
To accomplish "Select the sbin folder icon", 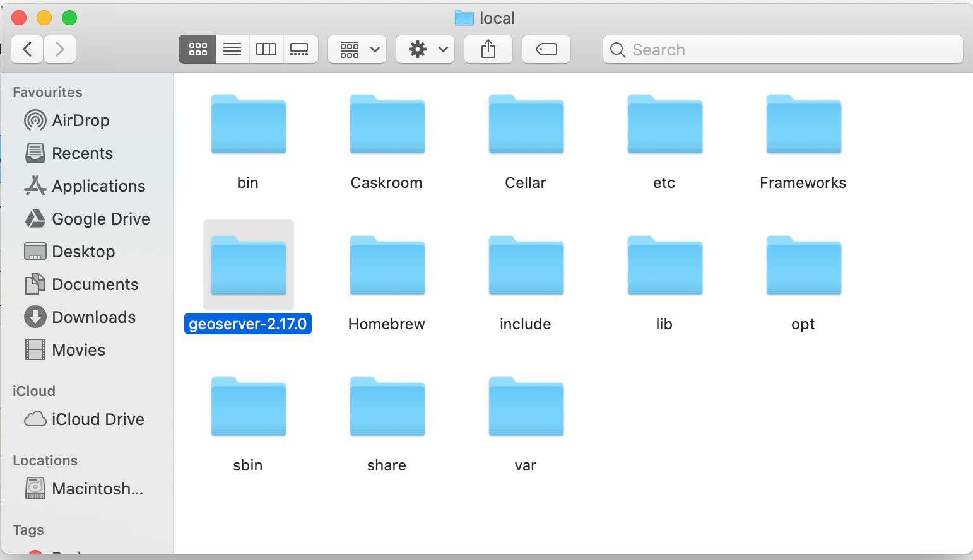I will (249, 407).
